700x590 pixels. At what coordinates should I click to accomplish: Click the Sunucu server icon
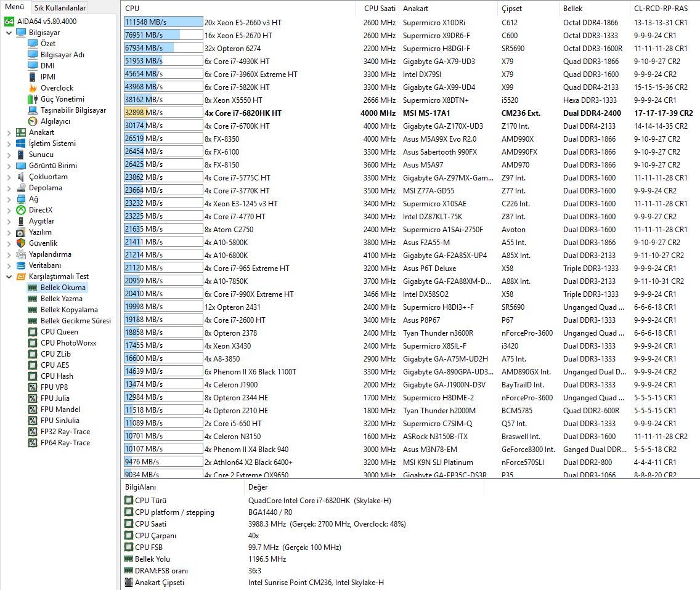click(20, 155)
